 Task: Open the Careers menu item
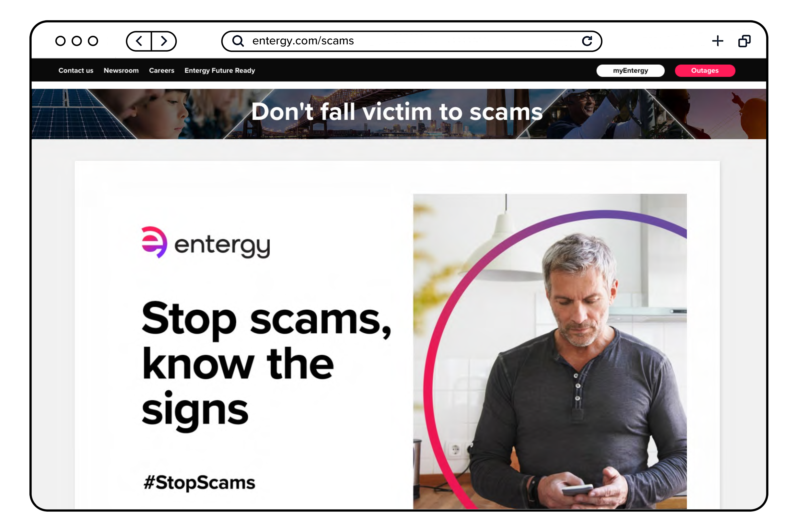(x=162, y=71)
